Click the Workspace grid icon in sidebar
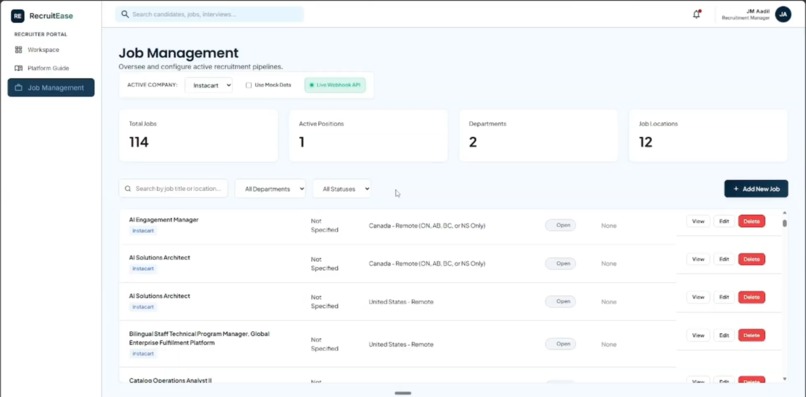Screen dimensions: 806x397 19,50
